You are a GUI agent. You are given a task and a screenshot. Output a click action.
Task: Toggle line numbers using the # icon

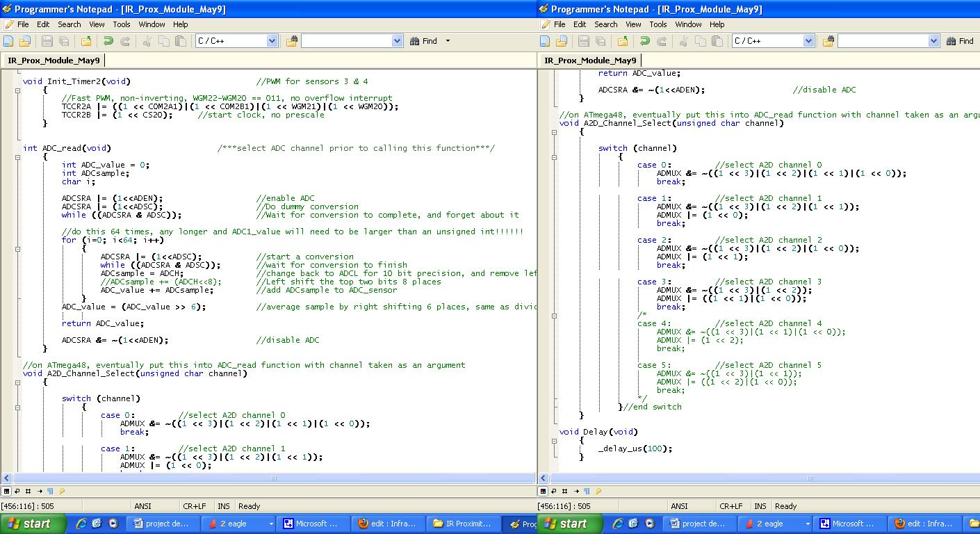click(28, 491)
